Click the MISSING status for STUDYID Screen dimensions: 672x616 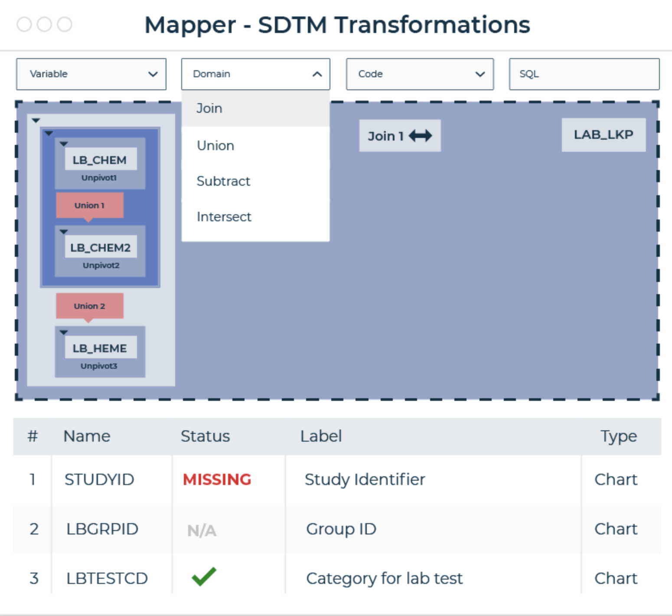217,480
